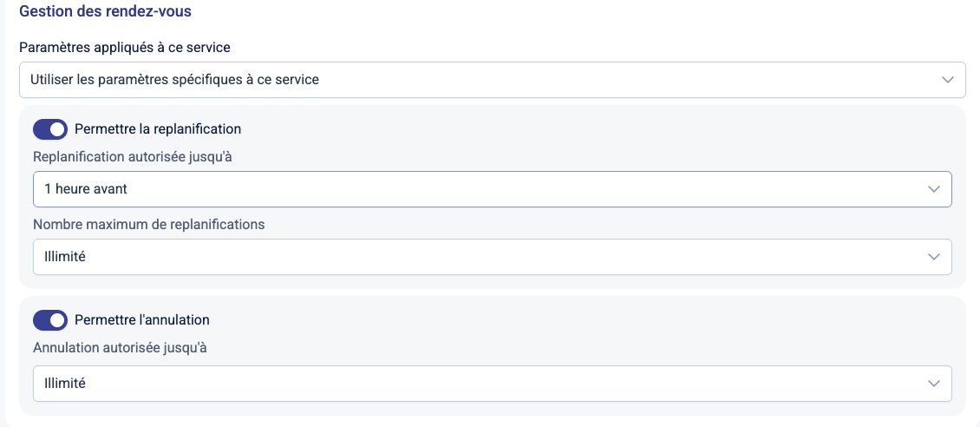This screenshot has width=980, height=427.
Task: Click the 'Permettre la replanification' toggle label
Action: (158, 128)
